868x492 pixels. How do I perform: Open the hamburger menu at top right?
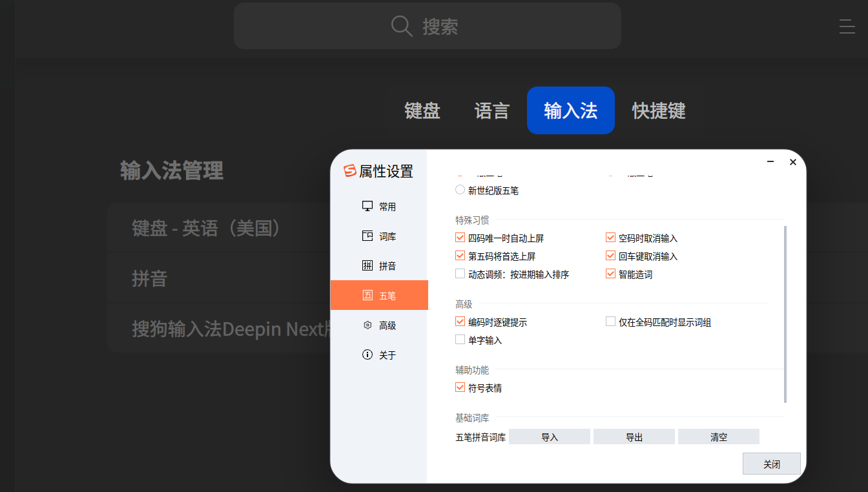pos(847,26)
